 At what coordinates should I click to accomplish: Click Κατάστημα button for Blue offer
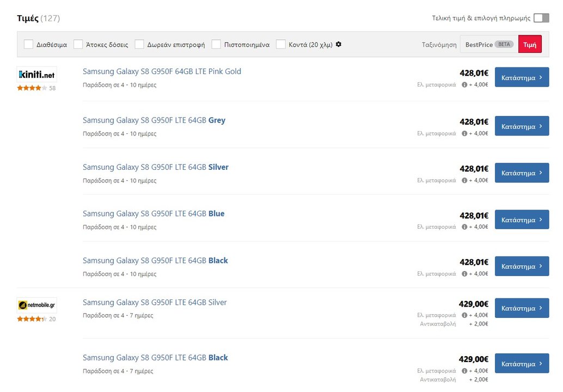click(522, 219)
